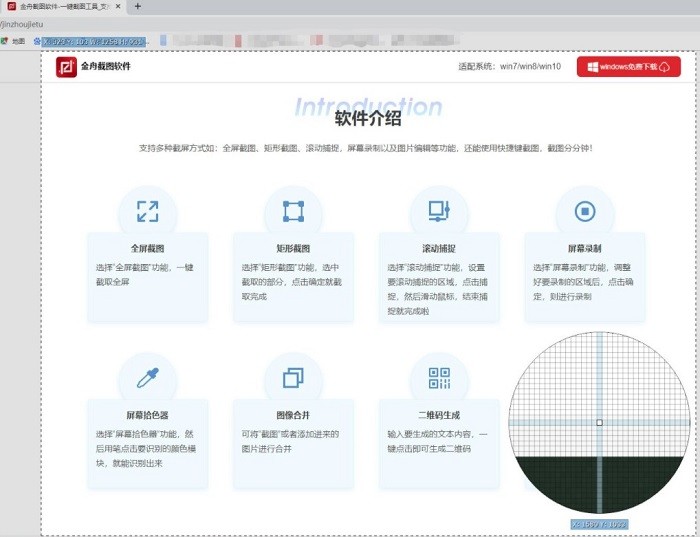Click the 二维码生成 card title text
The image size is (700, 537).
(x=439, y=414)
